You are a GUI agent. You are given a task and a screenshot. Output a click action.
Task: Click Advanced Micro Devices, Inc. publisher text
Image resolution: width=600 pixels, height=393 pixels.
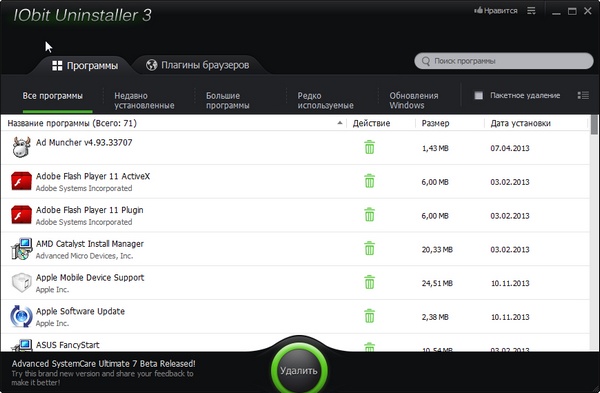(x=84, y=256)
